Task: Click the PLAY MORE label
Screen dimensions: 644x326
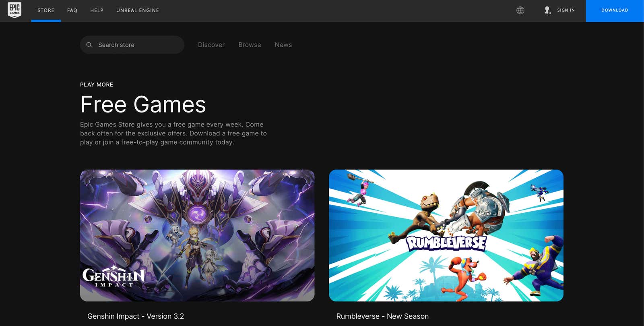Action: (x=97, y=85)
